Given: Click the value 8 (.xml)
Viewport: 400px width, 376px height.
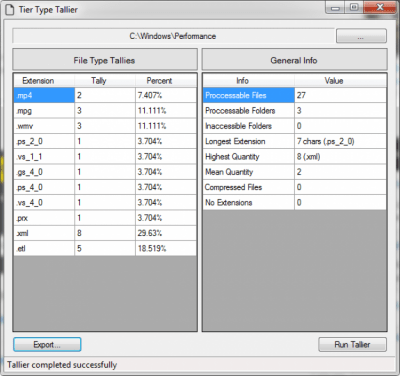Looking at the screenshot, I should [340, 157].
